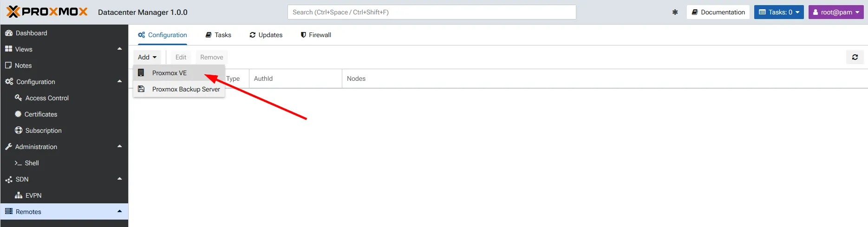Collapse the Administration section arrow
The width and height of the screenshot is (868, 227).
pyautogui.click(x=119, y=146)
